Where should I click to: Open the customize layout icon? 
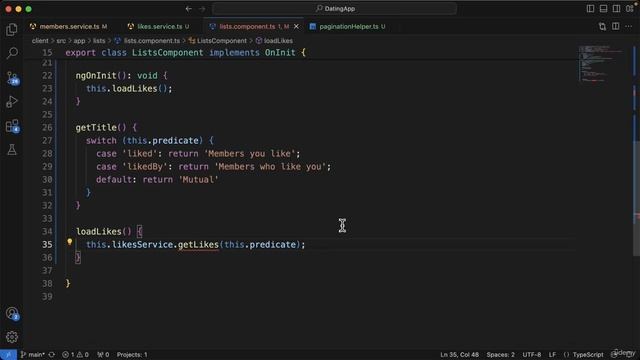point(630,8)
